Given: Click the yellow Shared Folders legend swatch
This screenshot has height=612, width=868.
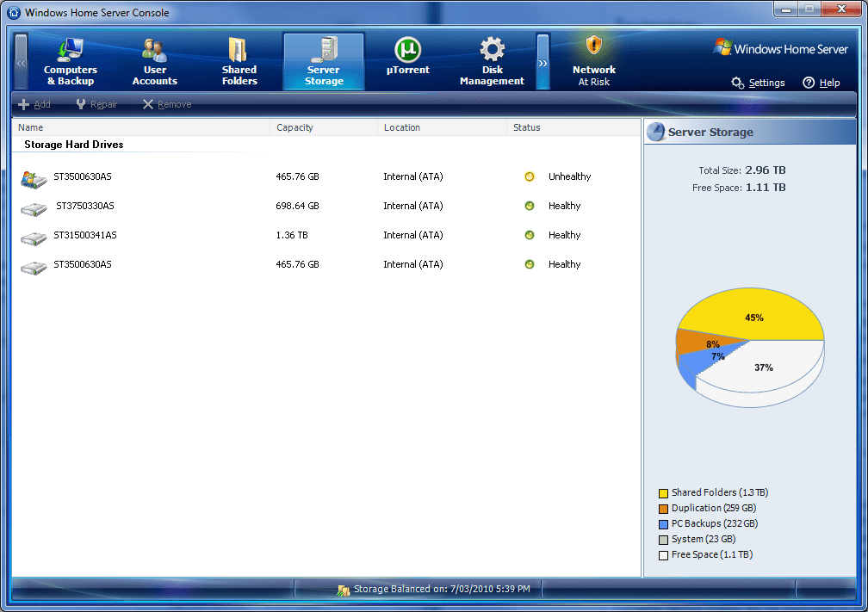Looking at the screenshot, I should pyautogui.click(x=663, y=493).
